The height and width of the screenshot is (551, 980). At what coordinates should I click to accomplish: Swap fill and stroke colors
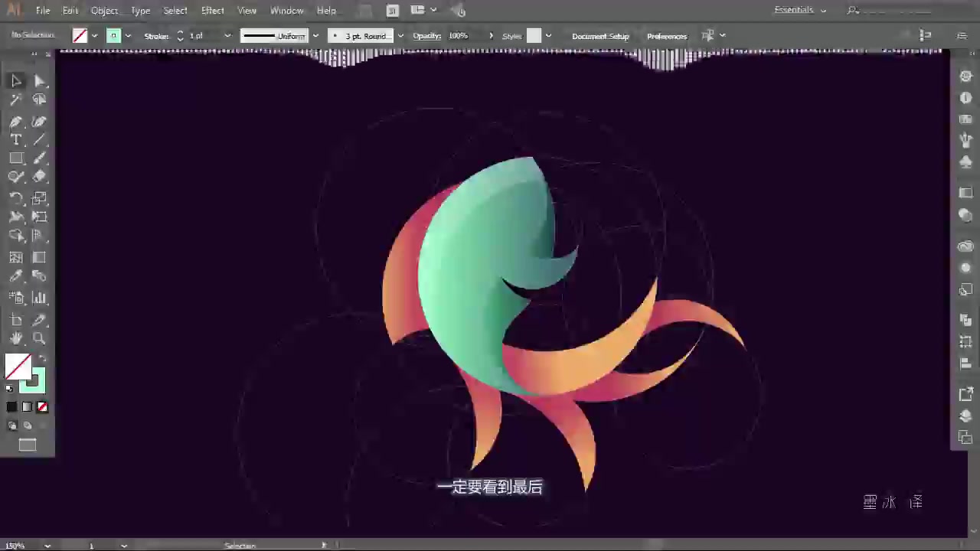(x=42, y=359)
